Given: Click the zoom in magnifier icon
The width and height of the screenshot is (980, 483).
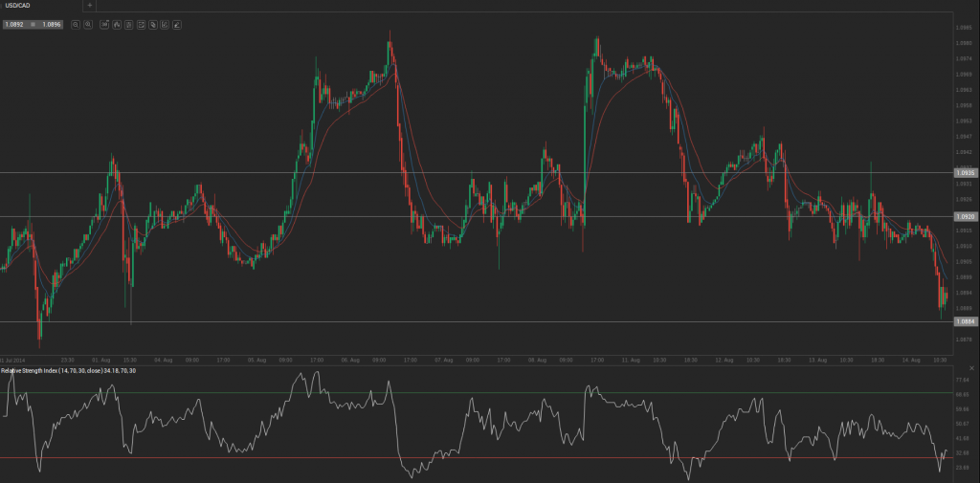Looking at the screenshot, I should click(88, 24).
